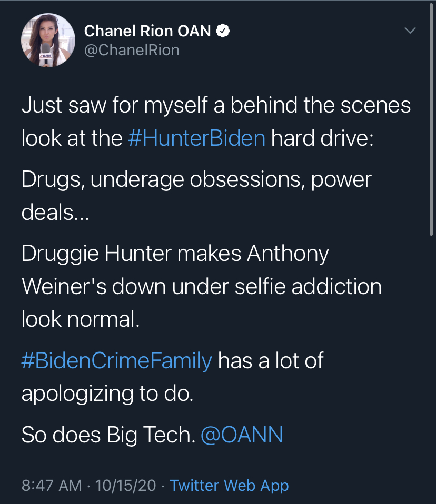Click the 'Drugs, underage obsessions' paragraph
The height and width of the screenshot is (504, 436).
pyautogui.click(x=196, y=195)
